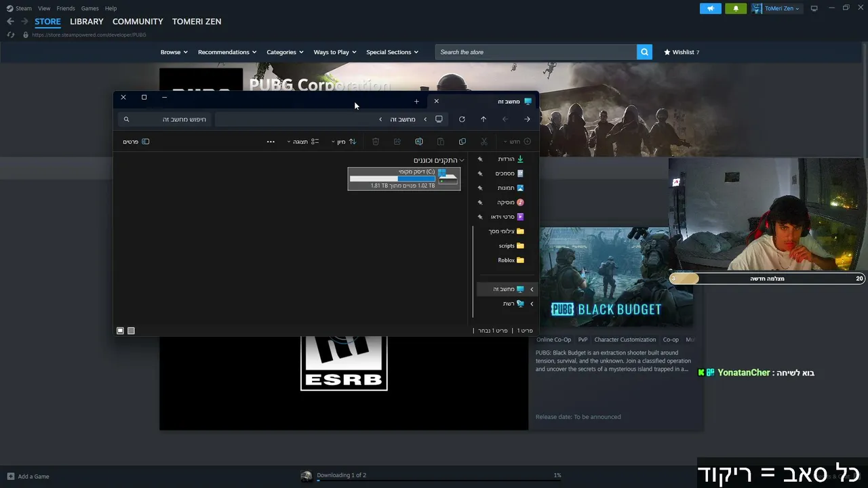Add a new File Explorer tab
The width and height of the screenshot is (868, 488).
tap(416, 102)
